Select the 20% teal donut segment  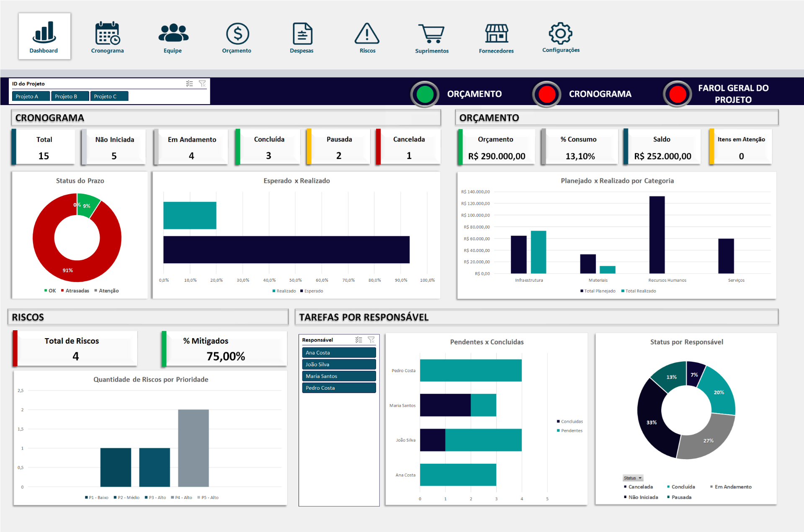click(719, 392)
